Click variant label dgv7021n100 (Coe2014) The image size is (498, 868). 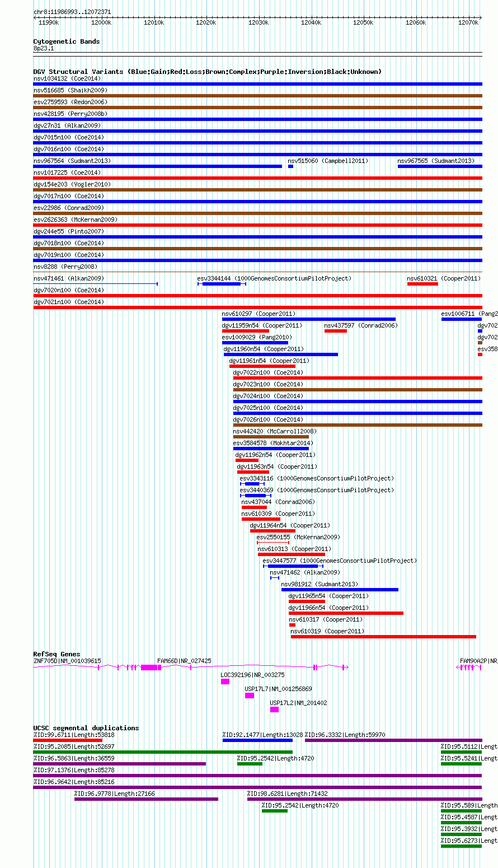69,302
